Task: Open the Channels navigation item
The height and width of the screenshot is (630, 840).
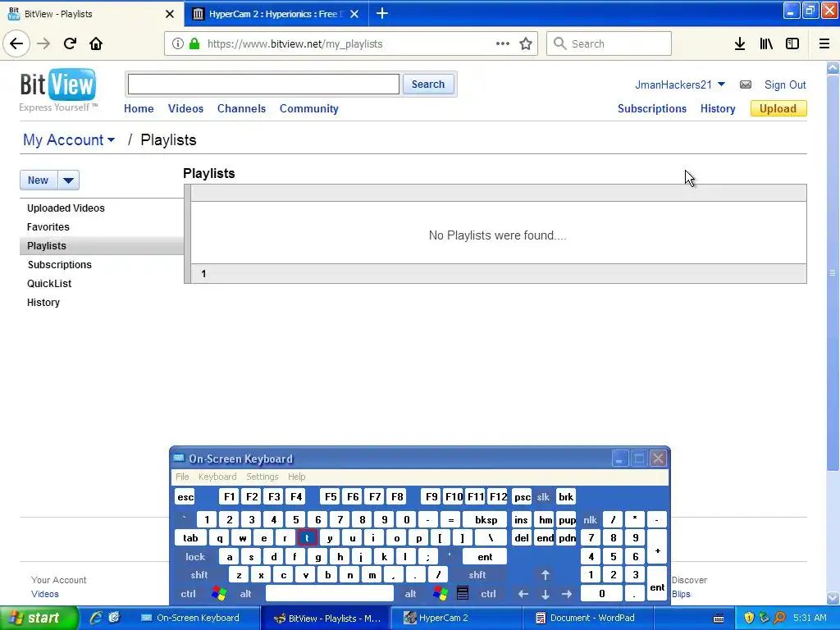Action: click(241, 108)
